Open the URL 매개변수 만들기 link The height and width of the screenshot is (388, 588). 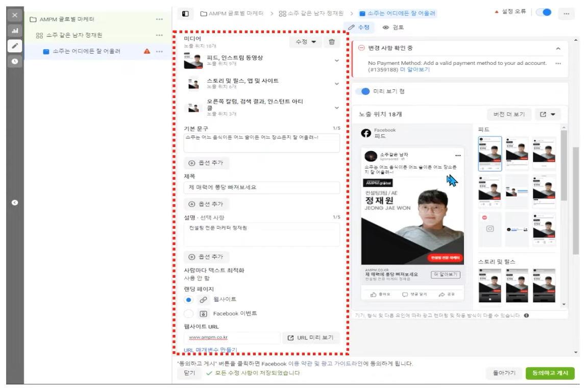(210, 350)
